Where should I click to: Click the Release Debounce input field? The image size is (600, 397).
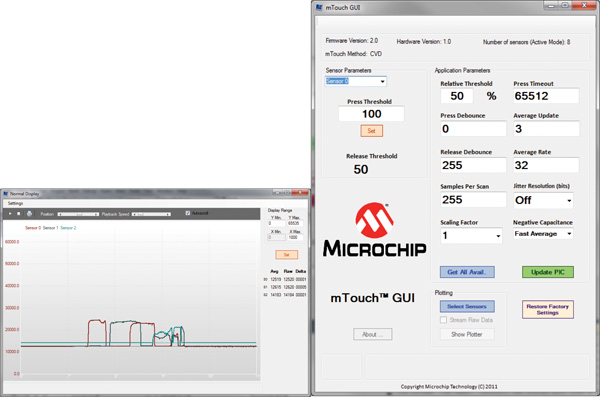pyautogui.click(x=473, y=165)
